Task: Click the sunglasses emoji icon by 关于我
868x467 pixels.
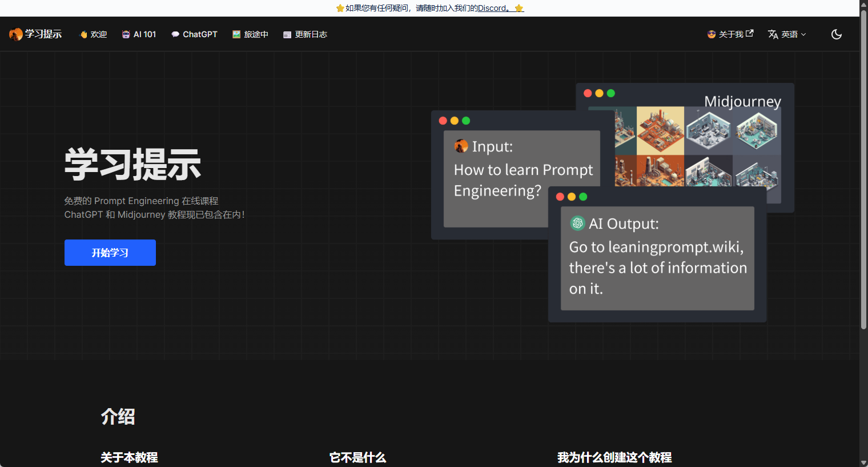Action: pyautogui.click(x=712, y=34)
